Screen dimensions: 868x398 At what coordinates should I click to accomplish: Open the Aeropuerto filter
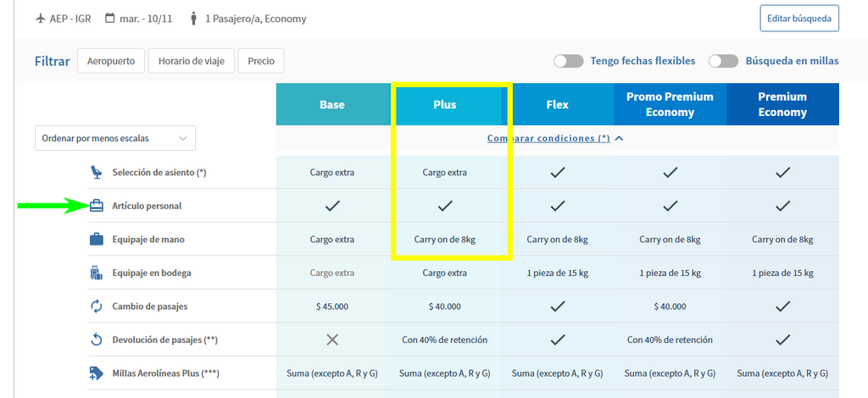[111, 61]
